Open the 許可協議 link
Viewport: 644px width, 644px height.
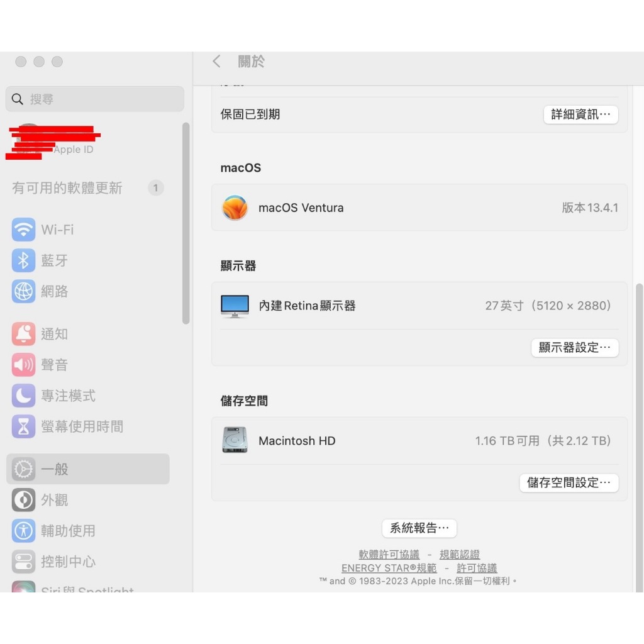coord(477,568)
